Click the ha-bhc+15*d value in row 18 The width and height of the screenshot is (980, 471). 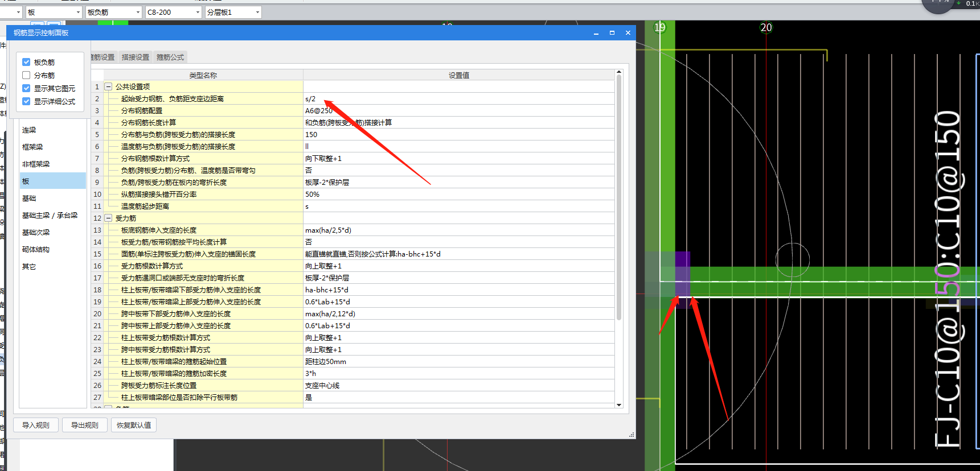point(459,290)
